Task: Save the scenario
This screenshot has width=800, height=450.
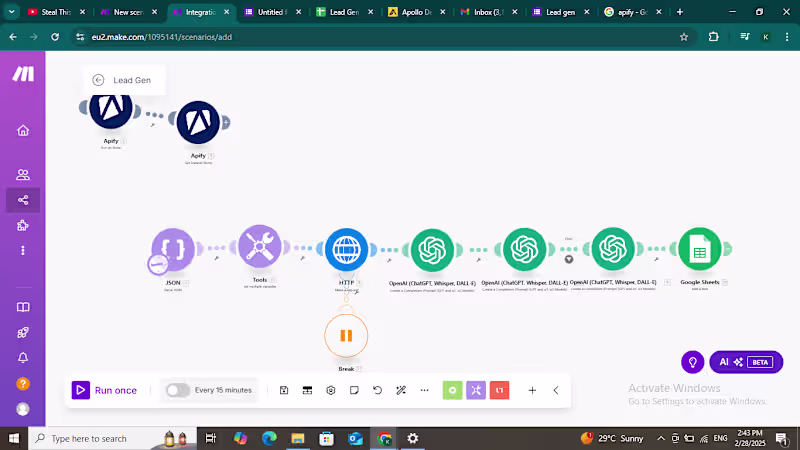Action: pyautogui.click(x=284, y=390)
